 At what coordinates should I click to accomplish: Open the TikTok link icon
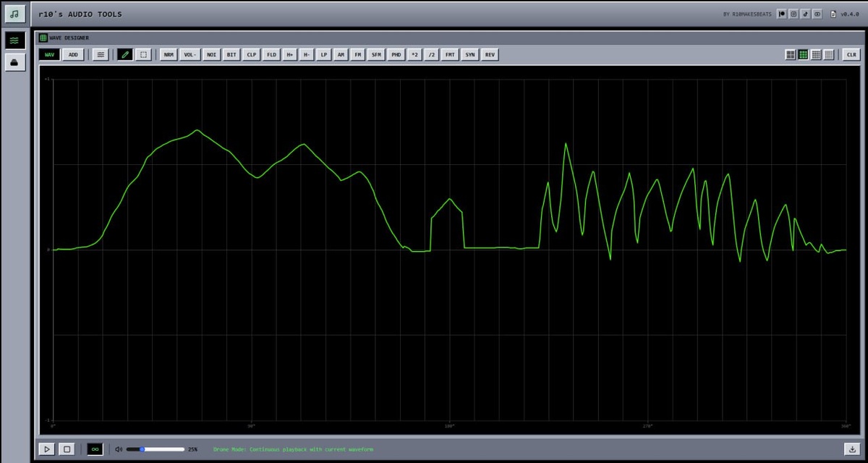805,14
